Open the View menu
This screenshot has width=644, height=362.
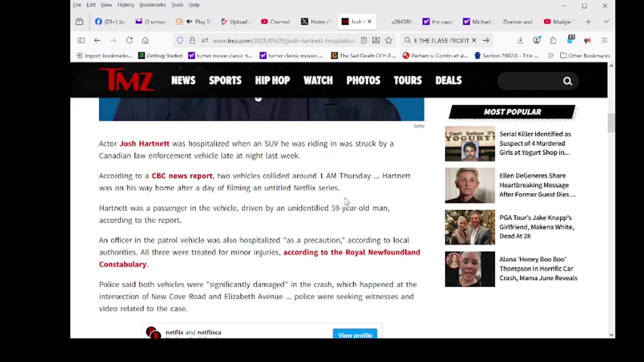(x=106, y=5)
